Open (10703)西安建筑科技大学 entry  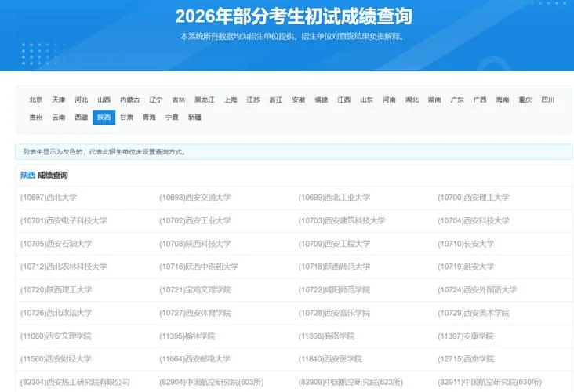342,220
